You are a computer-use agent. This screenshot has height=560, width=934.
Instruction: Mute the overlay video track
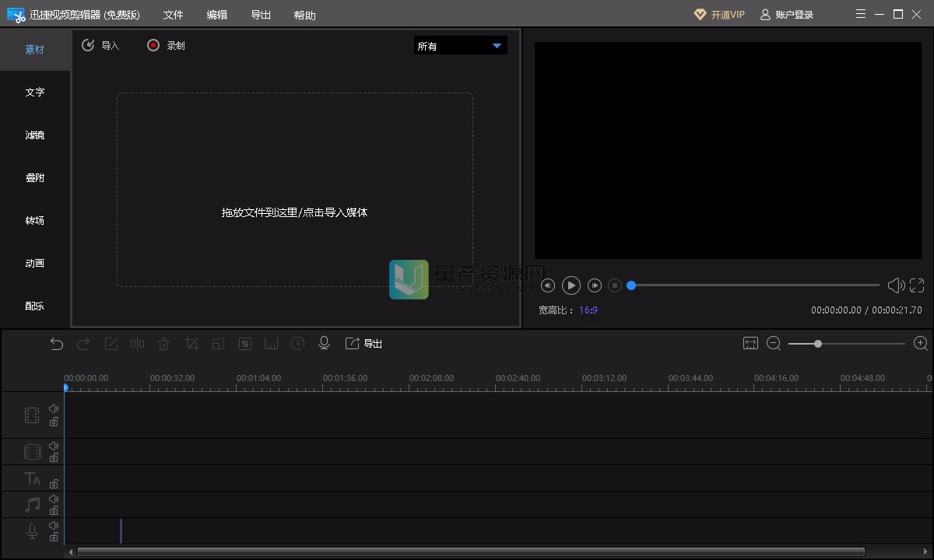[54, 446]
